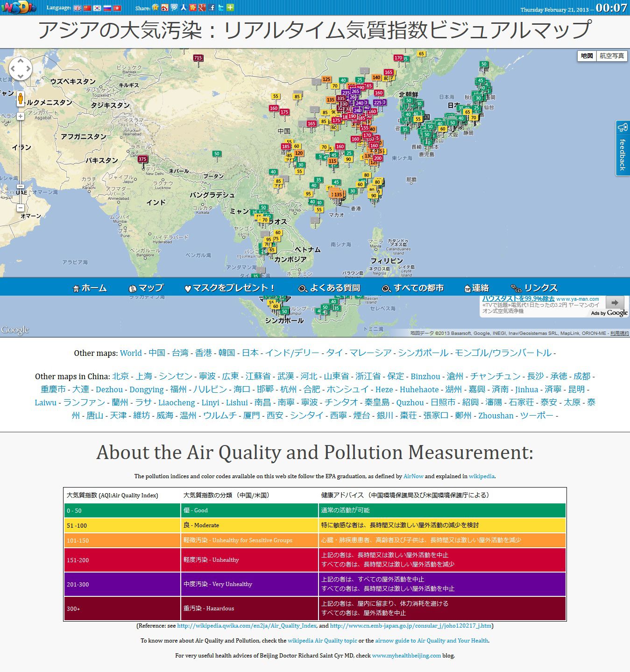Screen dimensions: 630x672
Task: Share the page on Facebook
Action: click(212, 7)
